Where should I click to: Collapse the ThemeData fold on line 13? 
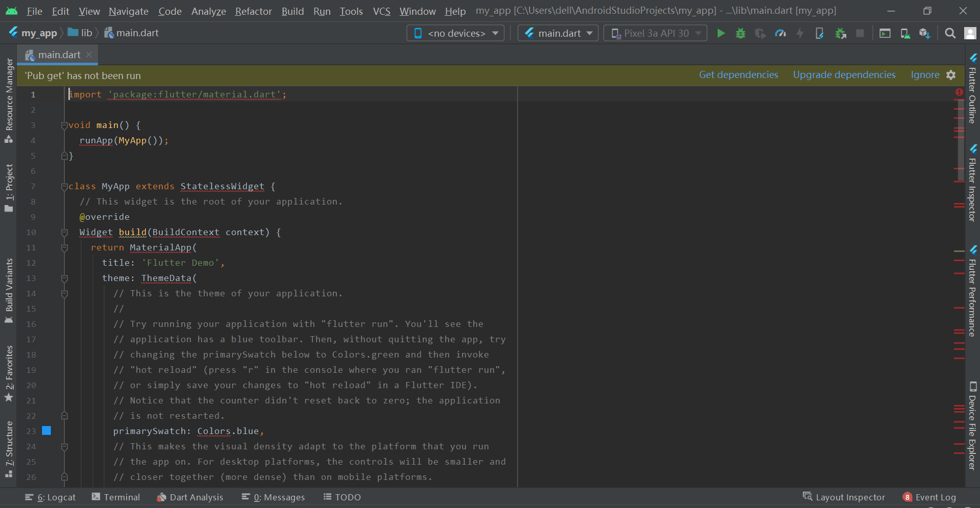64,278
